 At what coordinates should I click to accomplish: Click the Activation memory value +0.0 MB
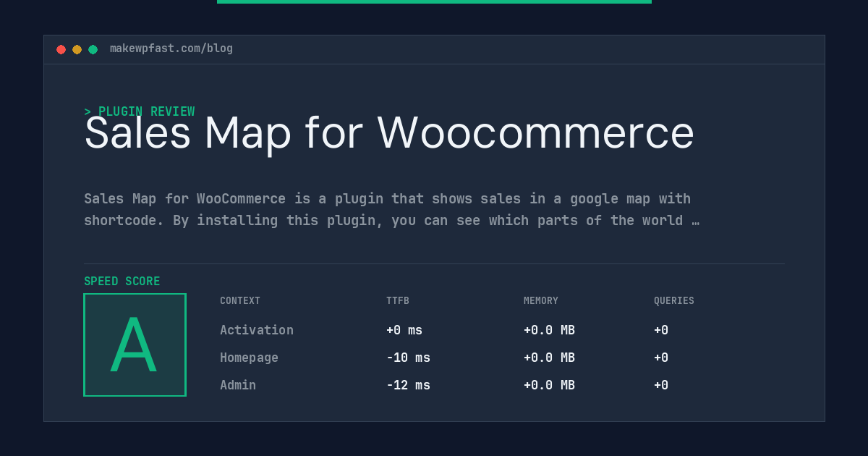click(x=549, y=330)
